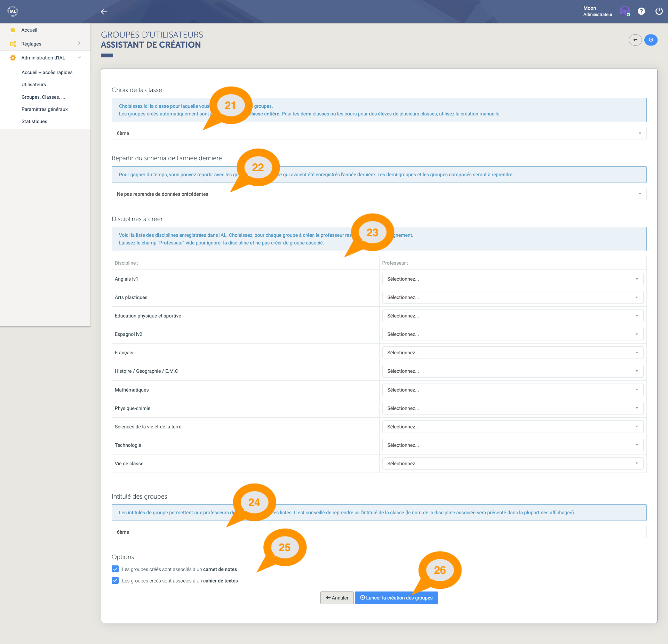
Task: Collapse the Administration d'IAL chevron
Action: tap(79, 58)
